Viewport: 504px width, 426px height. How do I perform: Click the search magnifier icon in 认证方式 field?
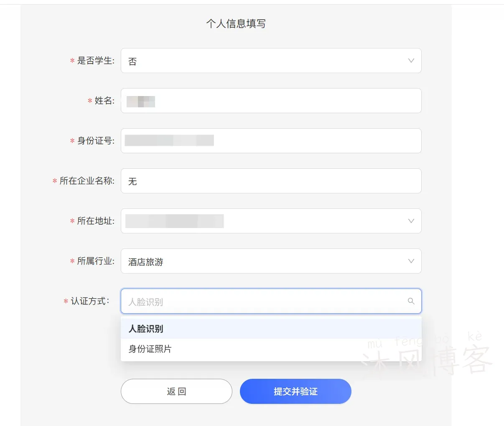(411, 301)
